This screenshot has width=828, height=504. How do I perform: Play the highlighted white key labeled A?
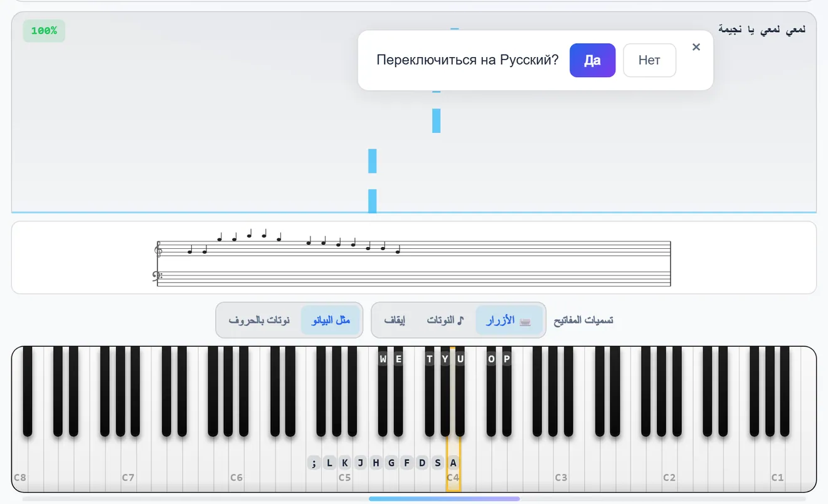click(453, 464)
